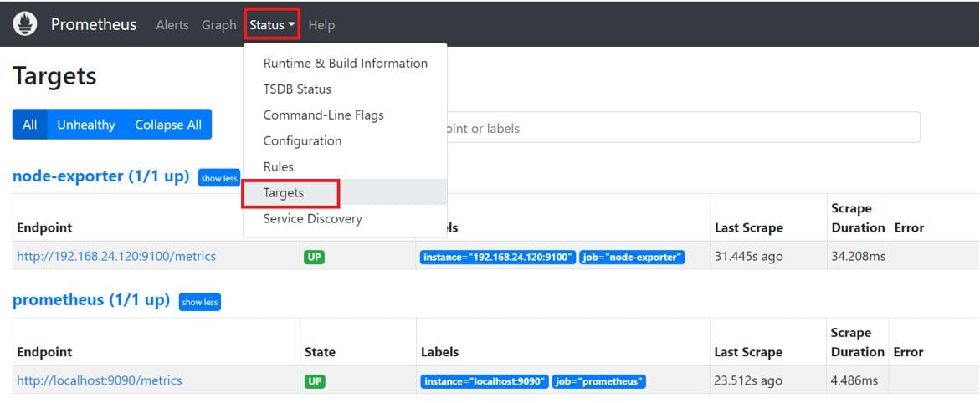
Task: Go to the Graph page
Action: pyautogui.click(x=218, y=25)
